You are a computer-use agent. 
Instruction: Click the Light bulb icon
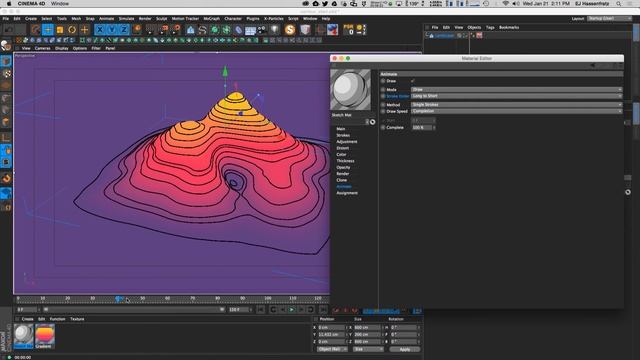[275, 29]
